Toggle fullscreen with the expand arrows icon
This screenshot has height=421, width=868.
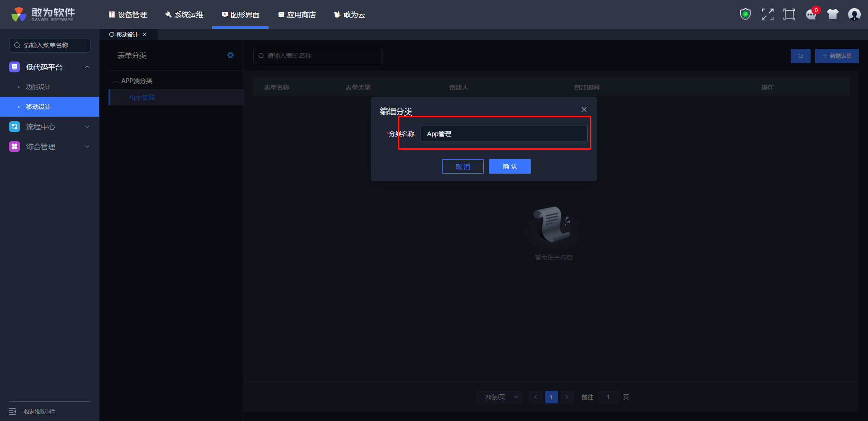click(767, 14)
